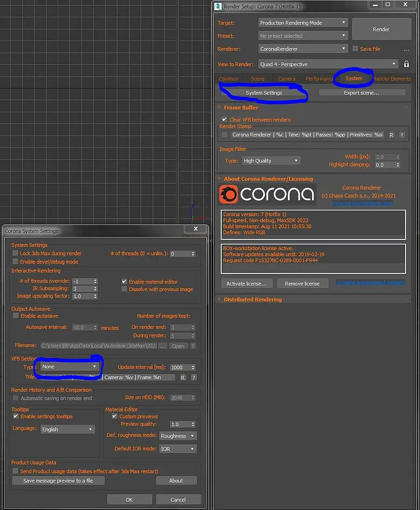Click Export scene button
This screenshot has height=510, width=420.
pos(361,93)
